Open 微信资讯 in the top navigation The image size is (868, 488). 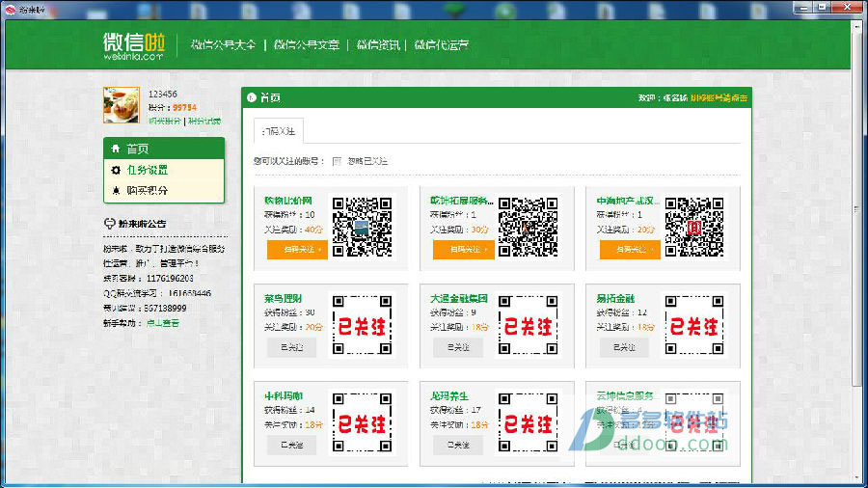378,44
